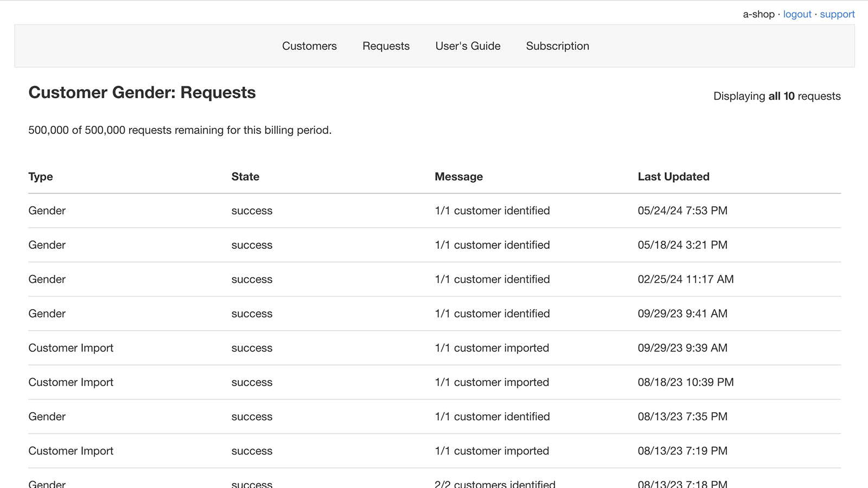The width and height of the screenshot is (868, 488).
Task: Open the Customers navigation tab
Action: coord(309,46)
